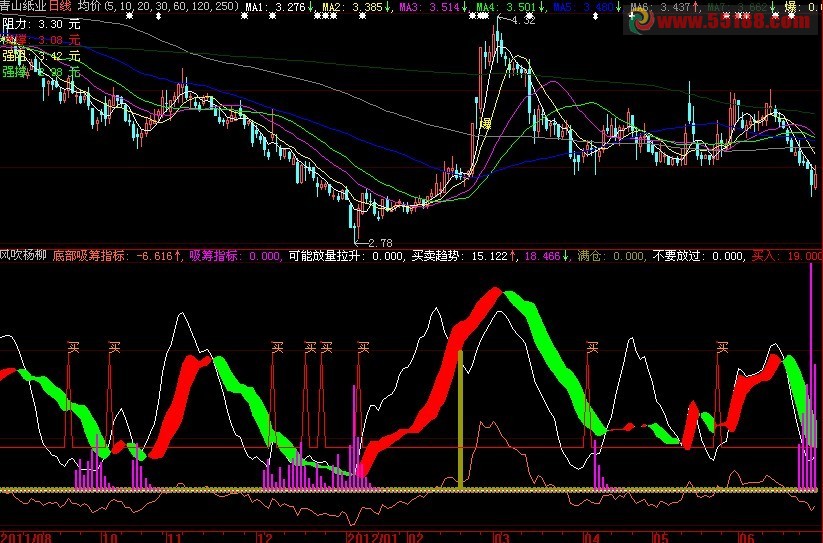Screen dimensions: 823x543
Task: Open the 均价 (5,10,20,30,60,120,250) parameters label
Action: [159, 7]
